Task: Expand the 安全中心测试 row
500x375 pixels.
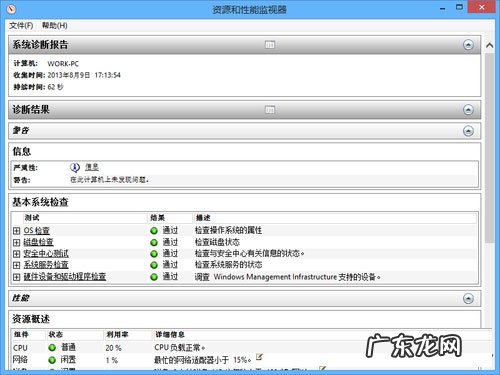Action: pos(16,254)
